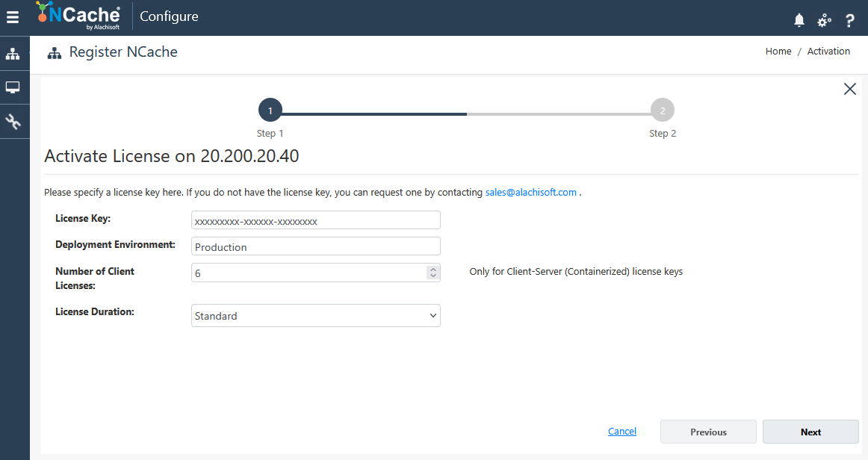The width and height of the screenshot is (868, 460).
Task: Click the NCache logo
Action: tap(78, 16)
